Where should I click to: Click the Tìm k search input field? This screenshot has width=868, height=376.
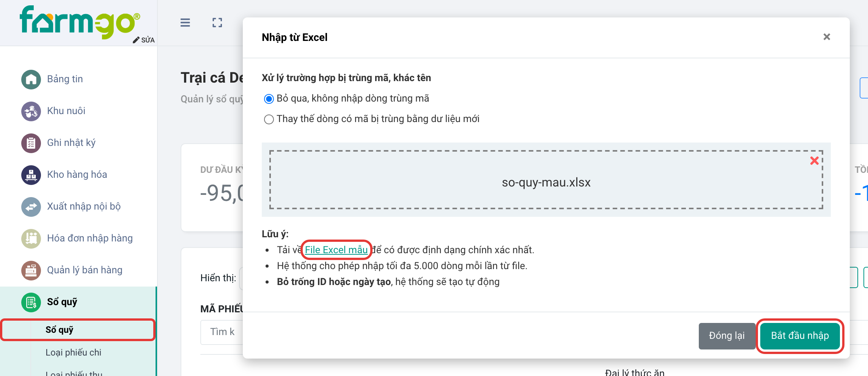(x=222, y=332)
